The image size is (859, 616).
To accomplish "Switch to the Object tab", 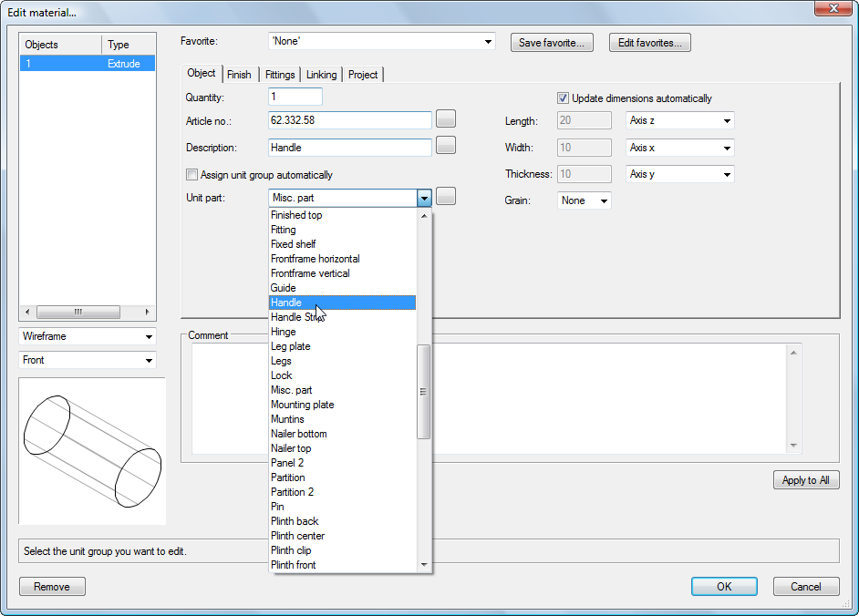I will 201,74.
